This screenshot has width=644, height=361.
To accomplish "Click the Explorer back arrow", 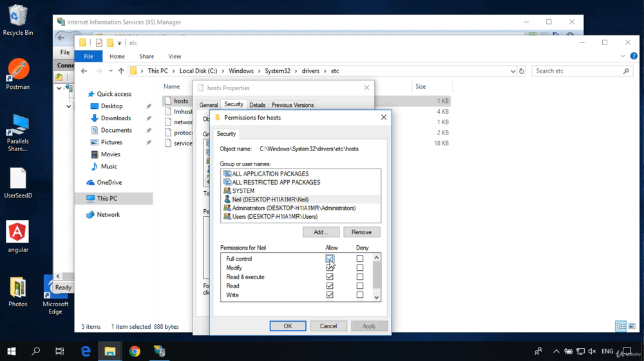I will [84, 71].
